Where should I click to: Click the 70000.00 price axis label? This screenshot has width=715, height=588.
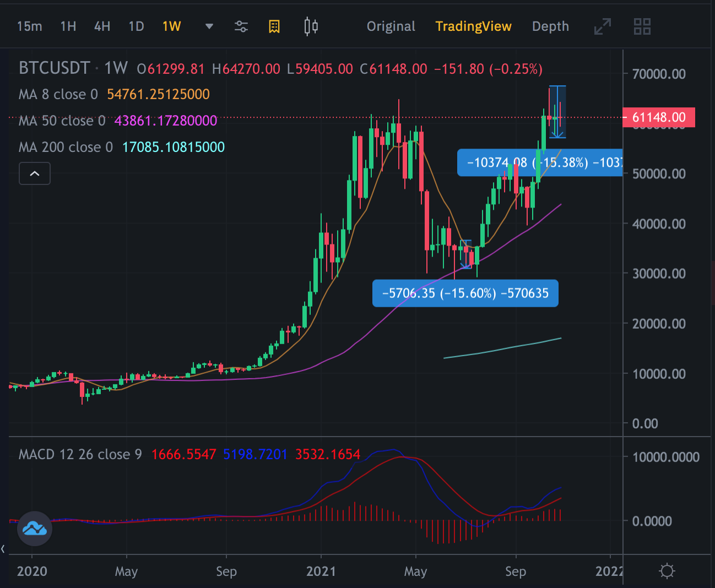(659, 74)
